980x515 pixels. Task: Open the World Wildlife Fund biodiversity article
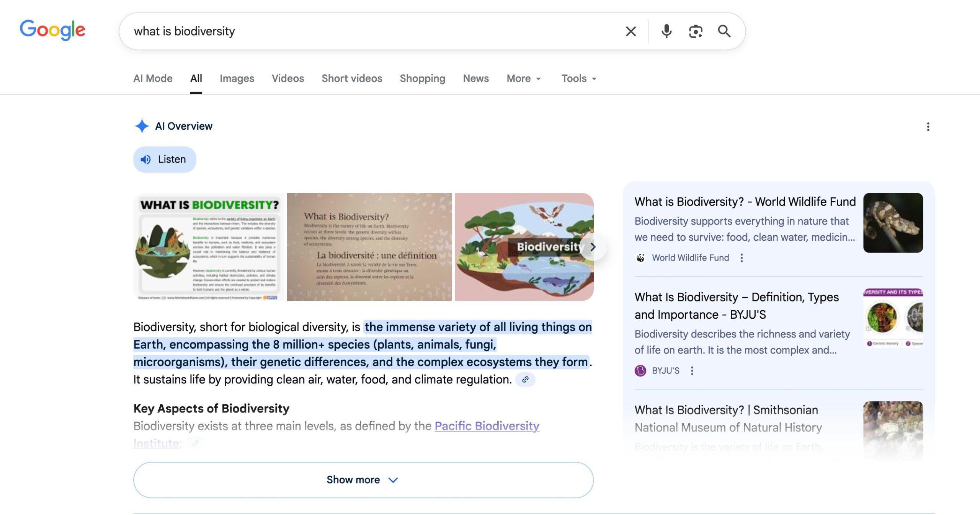[x=745, y=202]
